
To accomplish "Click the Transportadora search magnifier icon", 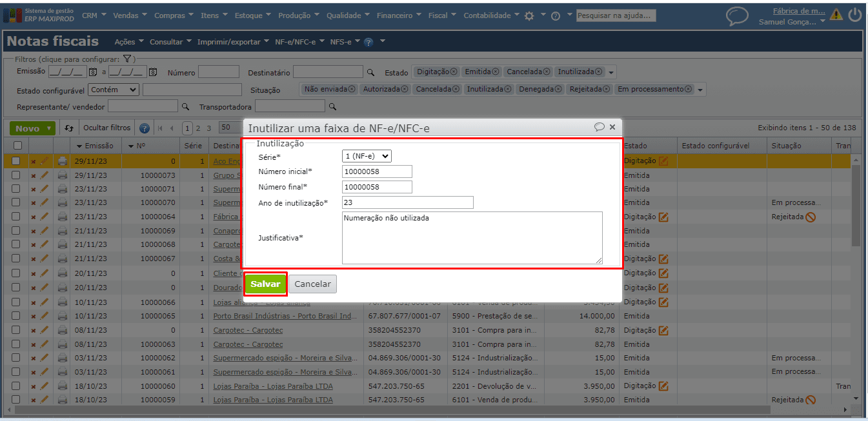I will (333, 106).
